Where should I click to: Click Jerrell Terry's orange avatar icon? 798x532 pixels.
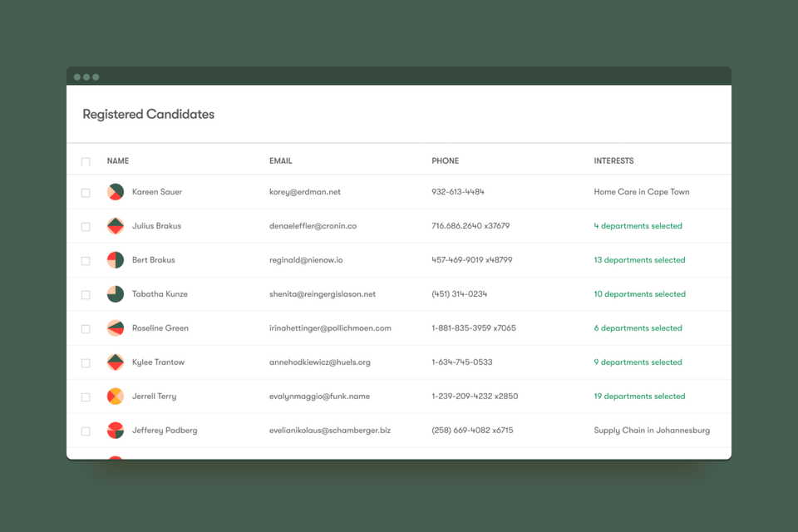(116, 396)
